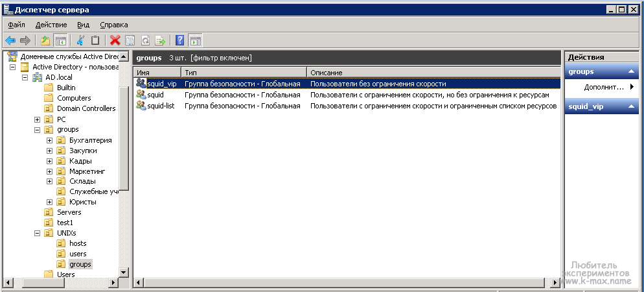Select hosts under UNIXs
The image size is (644, 292).
[x=78, y=243]
